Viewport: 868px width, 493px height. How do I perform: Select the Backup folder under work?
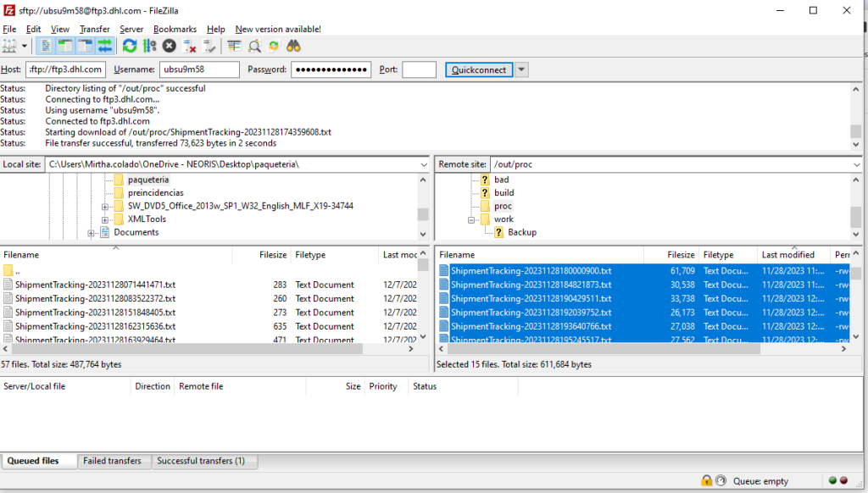521,232
